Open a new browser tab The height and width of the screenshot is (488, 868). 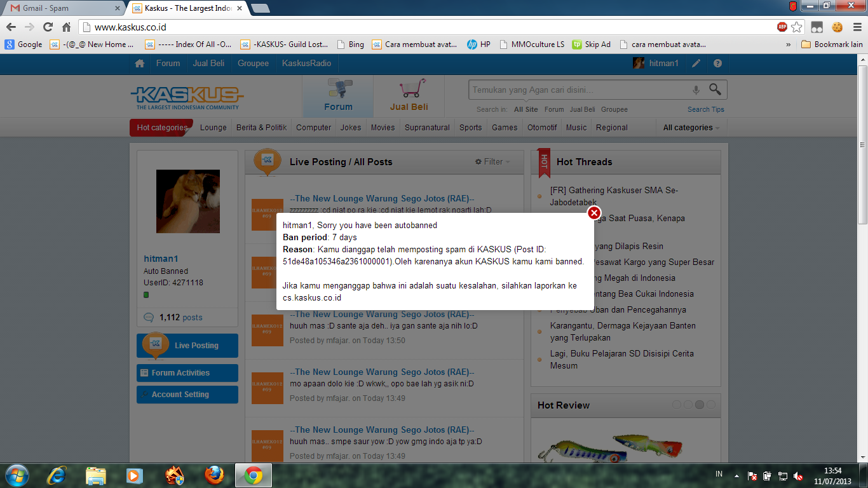[x=260, y=8]
